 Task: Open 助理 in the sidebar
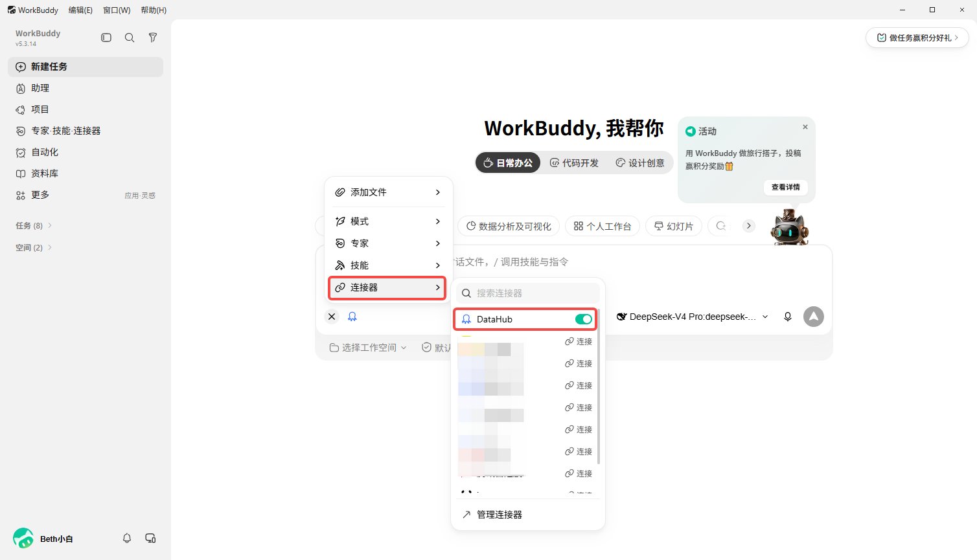(x=86, y=88)
